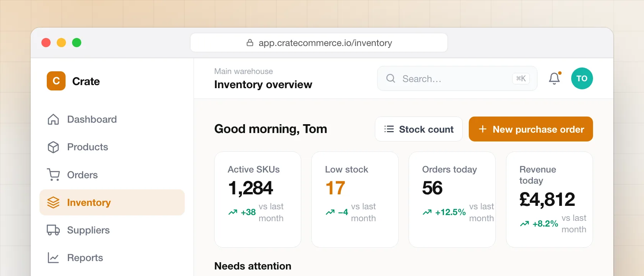Viewport: 644px width, 276px height.
Task: Click the Dashboard home icon
Action: [x=53, y=120]
